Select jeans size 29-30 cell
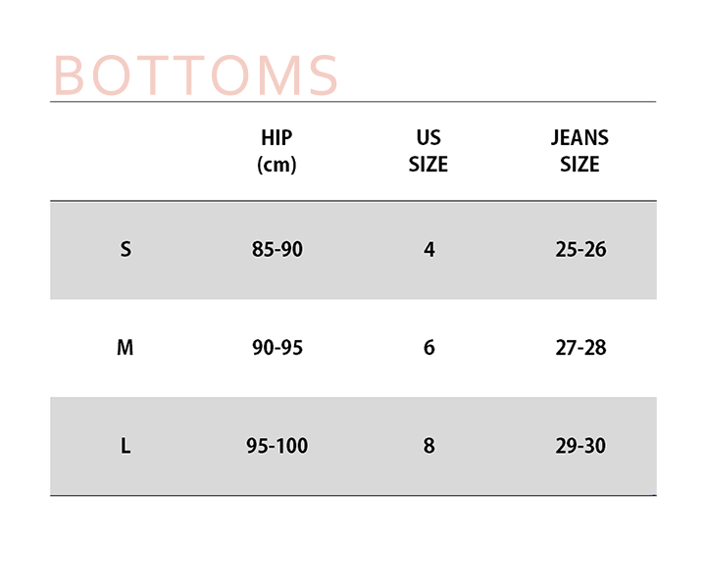 [581, 446]
